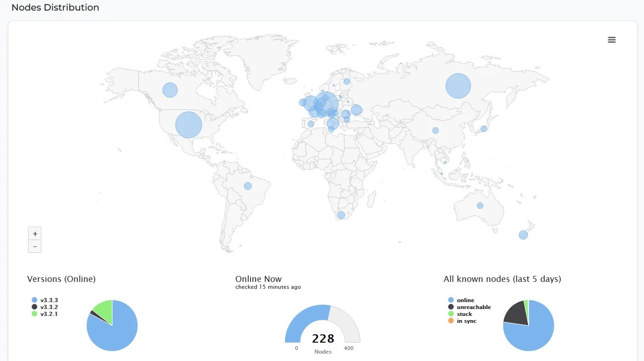The image size is (644, 361).
Task: Click the dark unreachable slice of known nodes pie
Action: [517, 313]
